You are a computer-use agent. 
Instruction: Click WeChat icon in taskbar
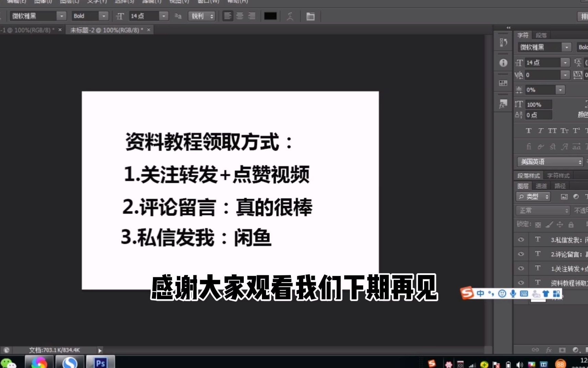pos(9,363)
